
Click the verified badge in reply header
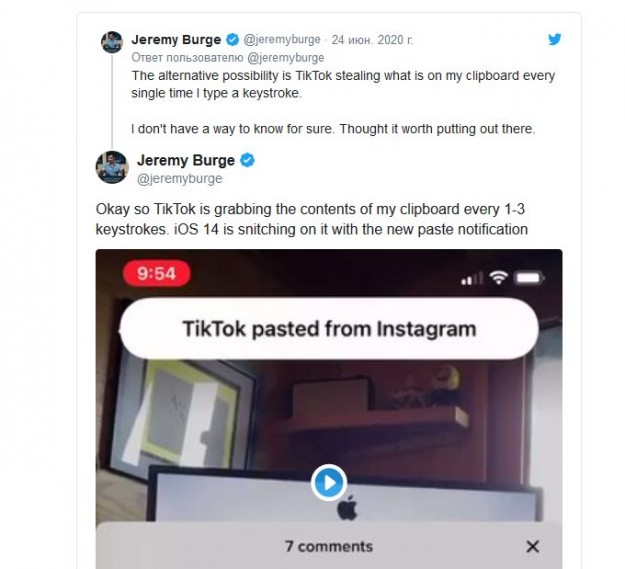click(x=232, y=40)
